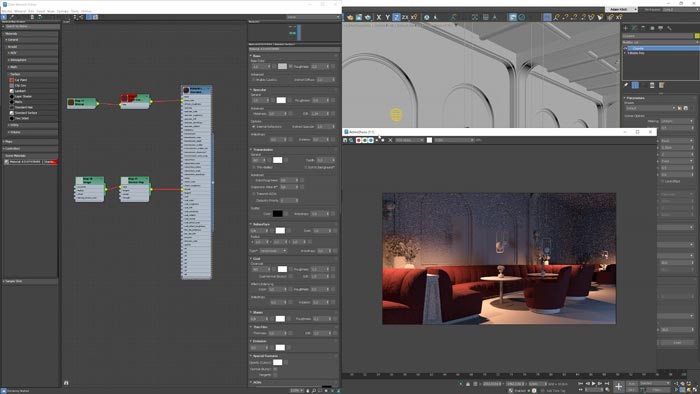This screenshot has height=394, width=700.
Task: Enable the Thin-Walled checkbox
Action: coord(254,167)
